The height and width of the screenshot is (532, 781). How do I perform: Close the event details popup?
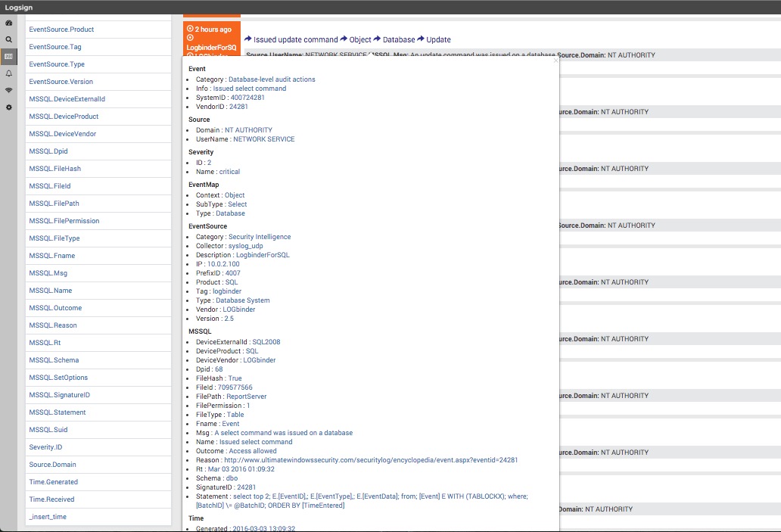tap(556, 61)
